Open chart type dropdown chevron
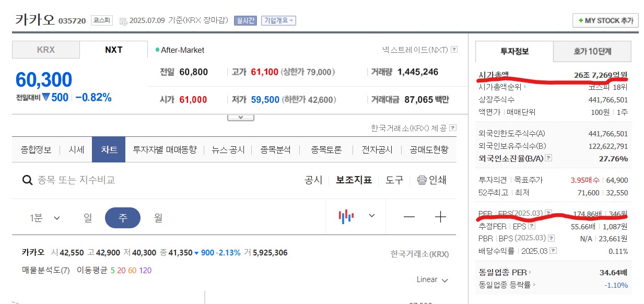This screenshot has width=644, height=304. (x=372, y=216)
